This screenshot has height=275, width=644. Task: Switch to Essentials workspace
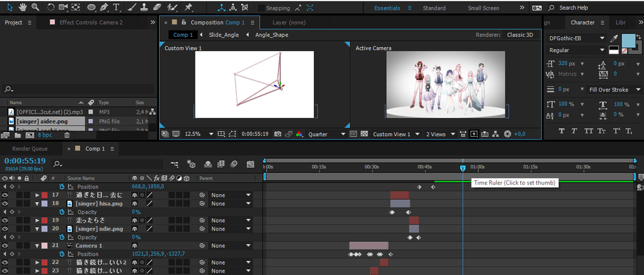tap(387, 8)
